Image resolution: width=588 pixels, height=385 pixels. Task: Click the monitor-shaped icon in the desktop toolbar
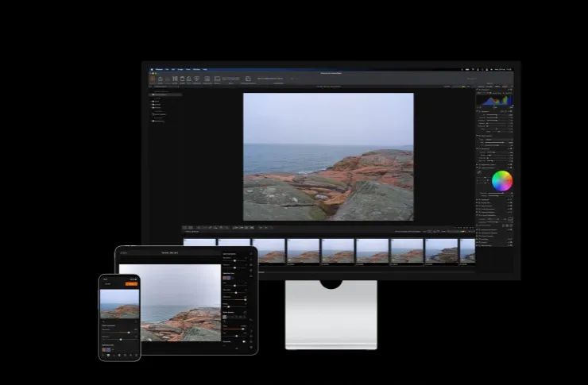coord(217,79)
